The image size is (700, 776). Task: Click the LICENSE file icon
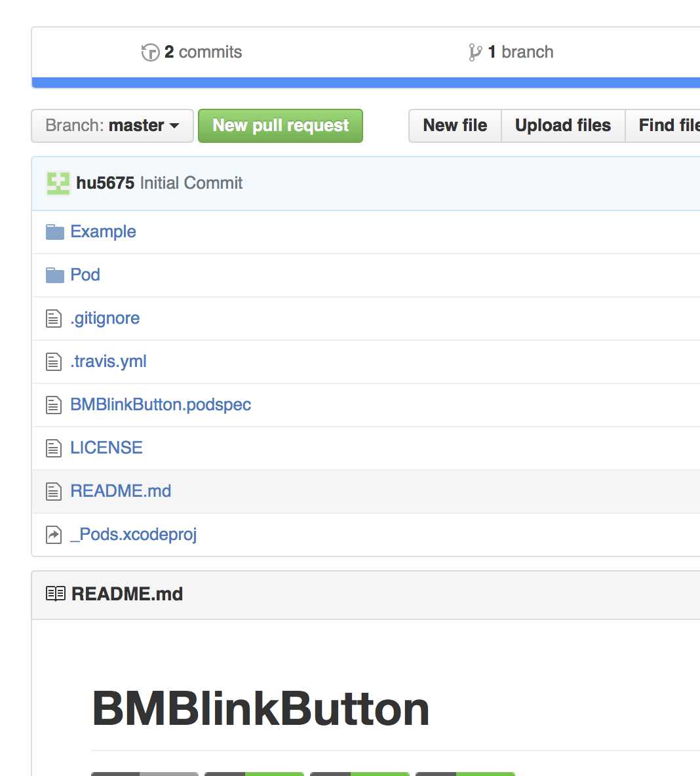54,448
